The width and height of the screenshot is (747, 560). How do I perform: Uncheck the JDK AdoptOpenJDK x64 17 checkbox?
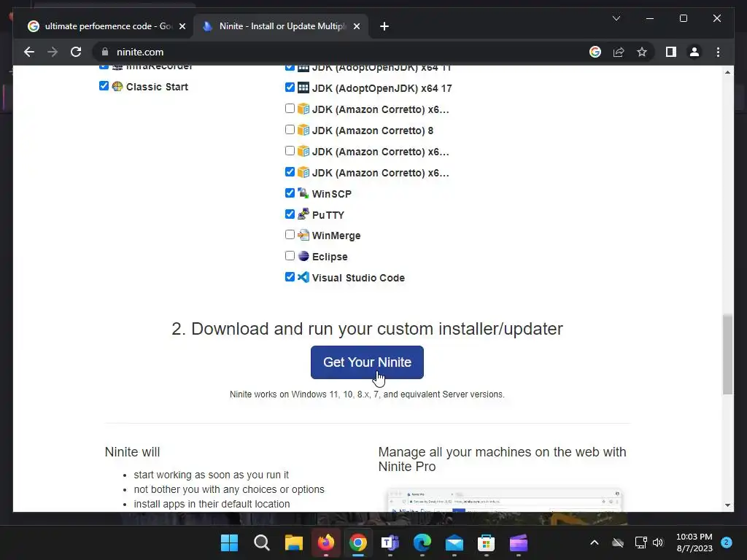pyautogui.click(x=290, y=87)
